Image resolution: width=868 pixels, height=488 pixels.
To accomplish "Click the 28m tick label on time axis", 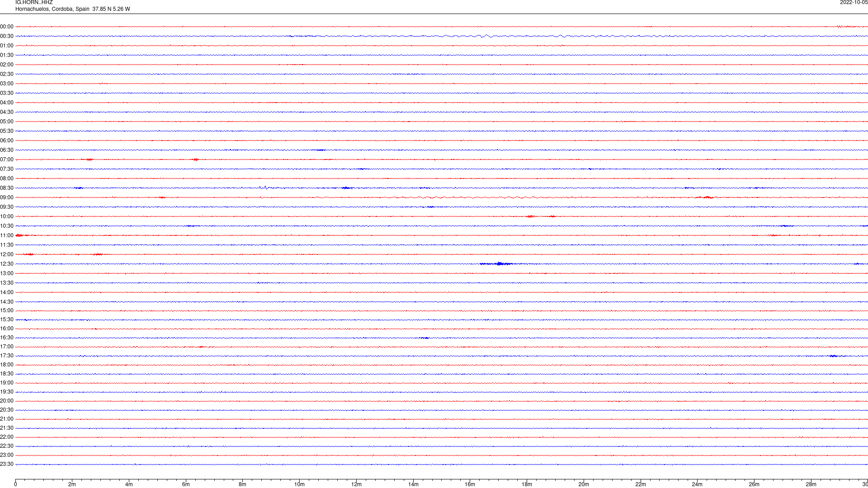I will pyautogui.click(x=811, y=484).
